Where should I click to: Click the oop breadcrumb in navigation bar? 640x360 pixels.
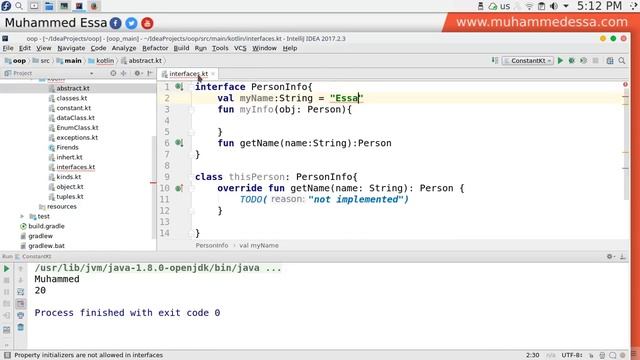click(x=16, y=60)
